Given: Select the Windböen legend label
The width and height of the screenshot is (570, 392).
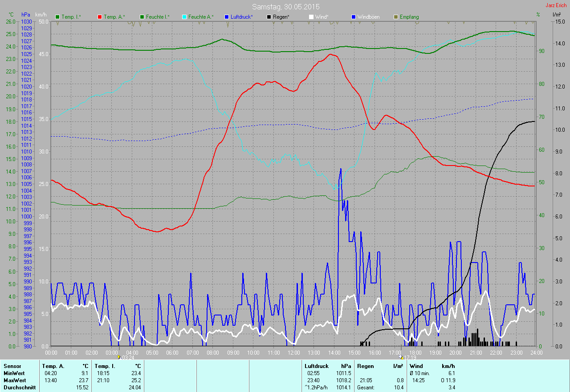Looking at the screenshot, I should coord(368,17).
